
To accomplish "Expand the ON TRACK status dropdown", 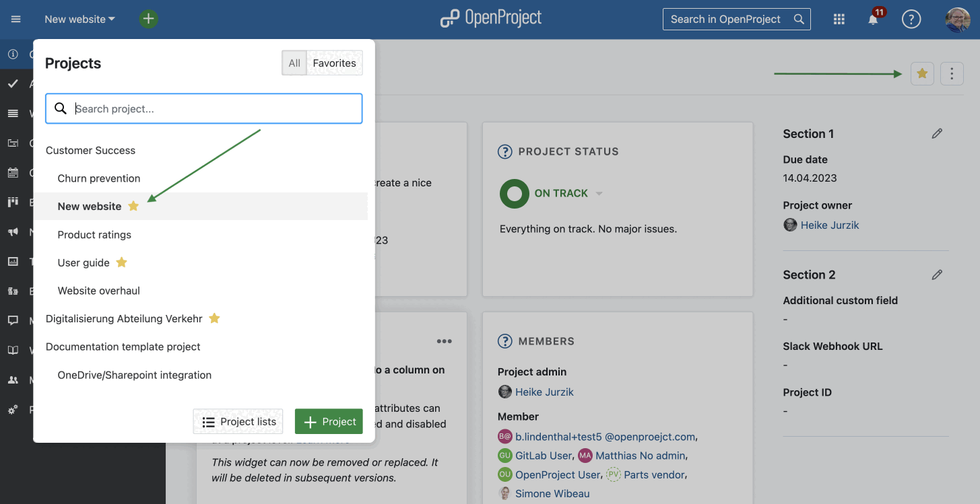I will (x=599, y=193).
